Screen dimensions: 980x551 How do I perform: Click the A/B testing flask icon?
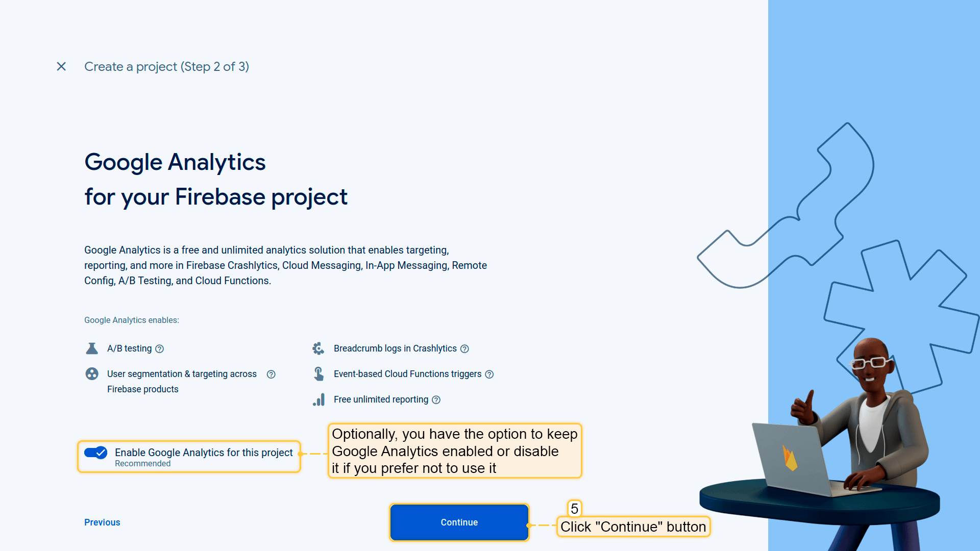92,348
